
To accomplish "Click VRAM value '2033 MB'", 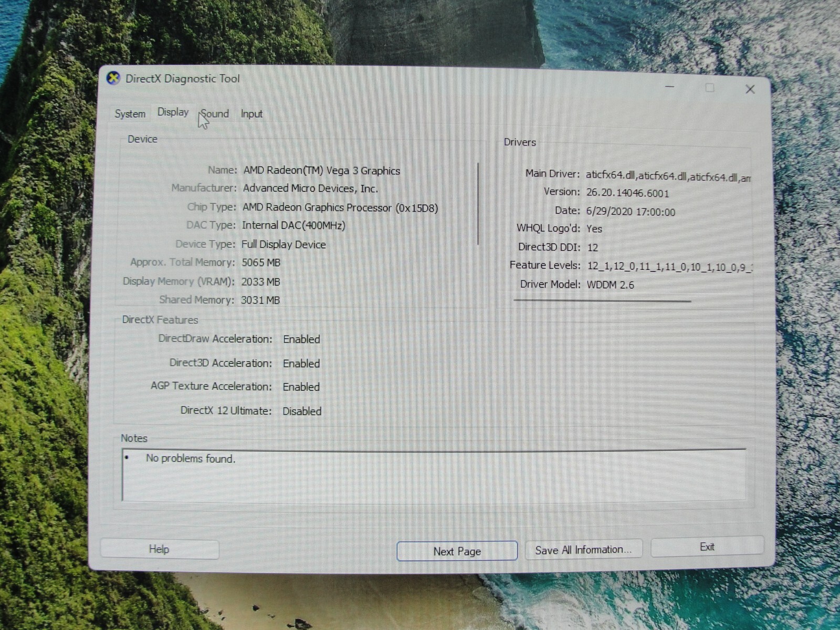I will click(x=260, y=282).
